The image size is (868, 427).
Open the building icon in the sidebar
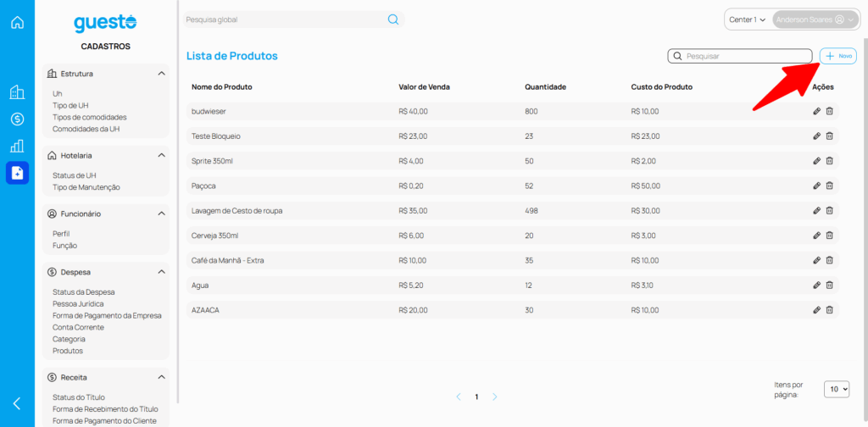coord(17,92)
